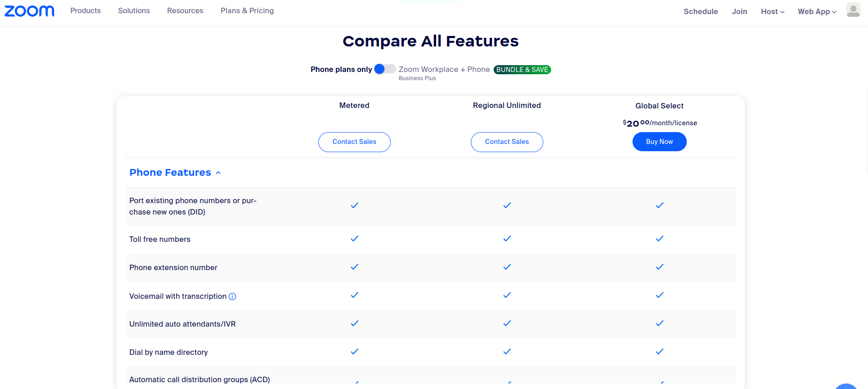The width and height of the screenshot is (868, 389).
Task: Open the Solutions menu
Action: pos(134,10)
